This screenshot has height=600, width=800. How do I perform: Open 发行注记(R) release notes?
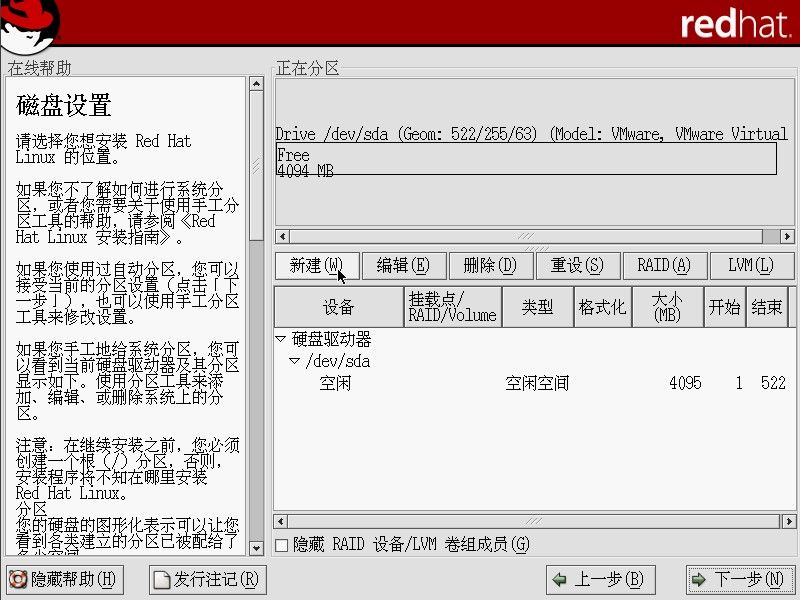click(x=208, y=579)
